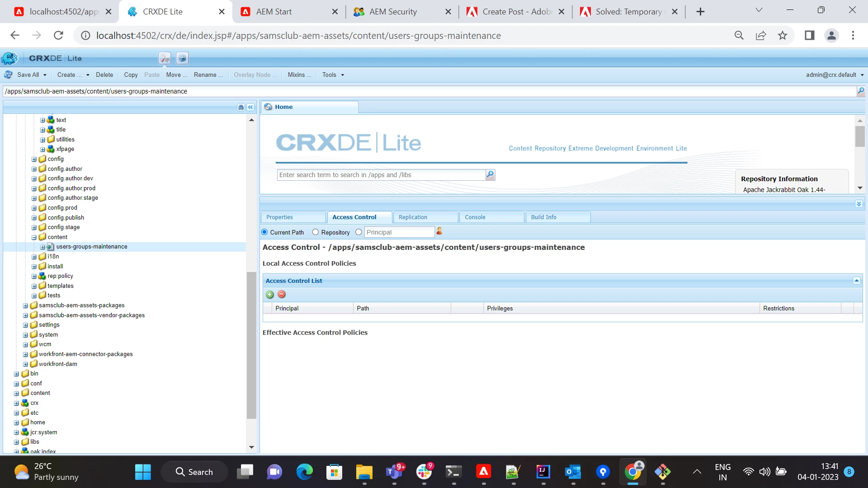Collapse the content folder in tree
The height and width of the screenshot is (488, 868).
[x=34, y=237]
